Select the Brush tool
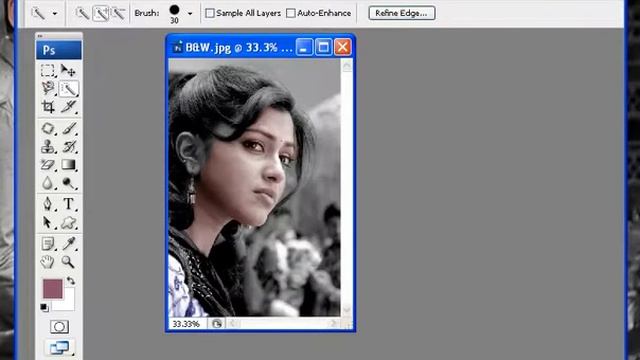The width and height of the screenshot is (640, 360). [x=68, y=128]
